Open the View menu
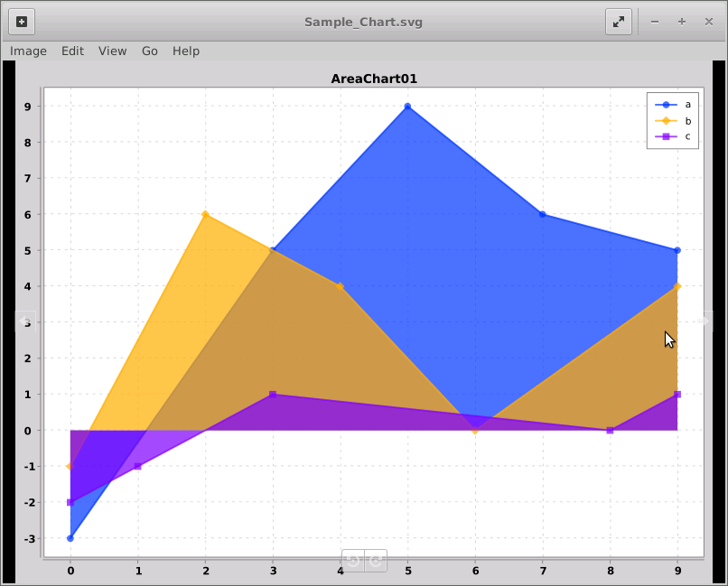Viewport: 728px width, 586px height. click(x=112, y=51)
